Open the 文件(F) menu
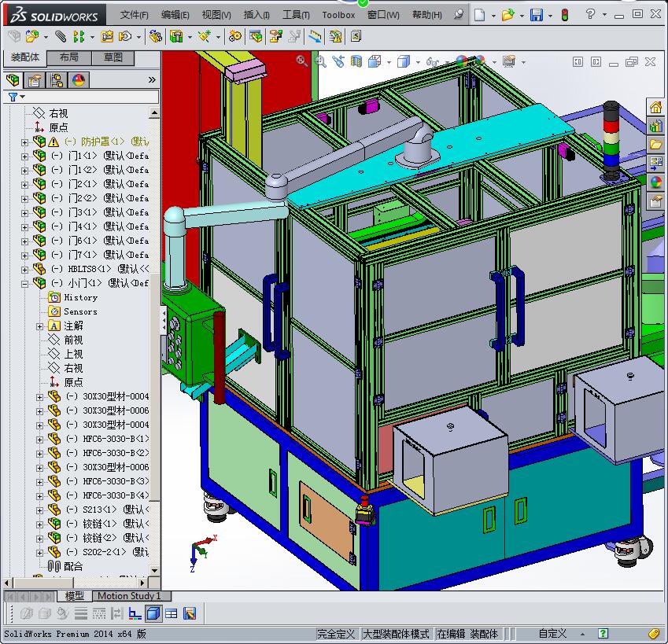 point(134,15)
